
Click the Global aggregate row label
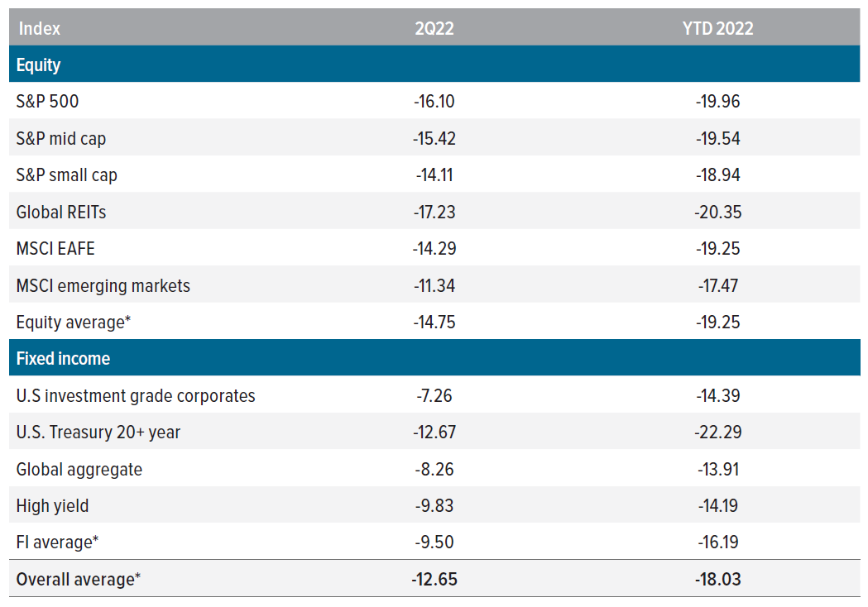(x=79, y=469)
